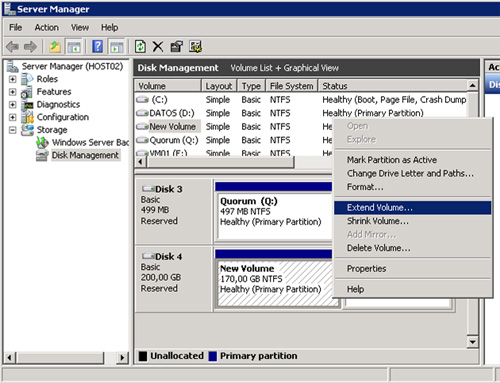Open the Action menu

[x=47, y=27]
